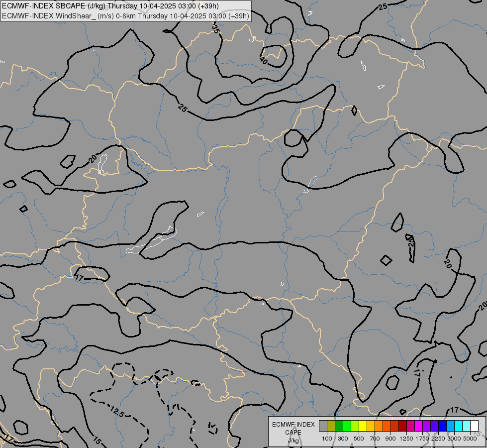Click the '100' legend scale value

click(x=327, y=439)
